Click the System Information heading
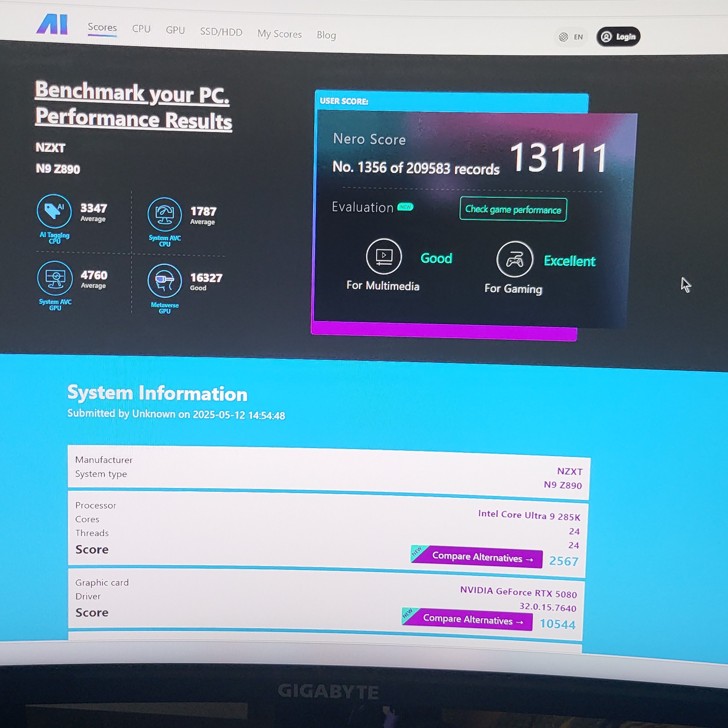This screenshot has height=728, width=728. (x=157, y=393)
